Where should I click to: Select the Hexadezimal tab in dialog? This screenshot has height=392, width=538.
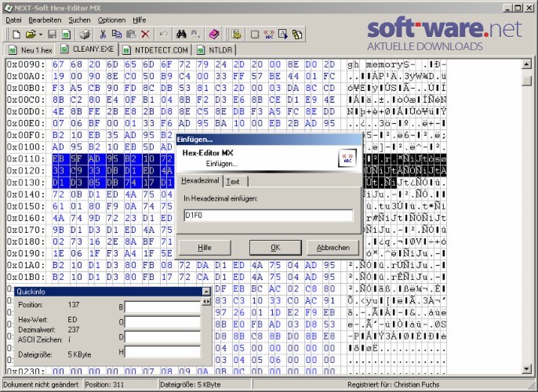(x=200, y=180)
